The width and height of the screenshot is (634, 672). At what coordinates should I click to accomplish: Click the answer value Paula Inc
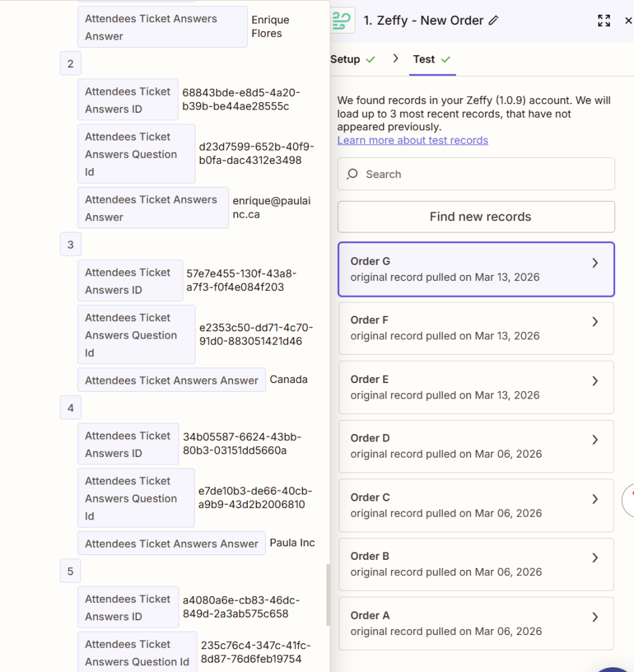point(292,542)
